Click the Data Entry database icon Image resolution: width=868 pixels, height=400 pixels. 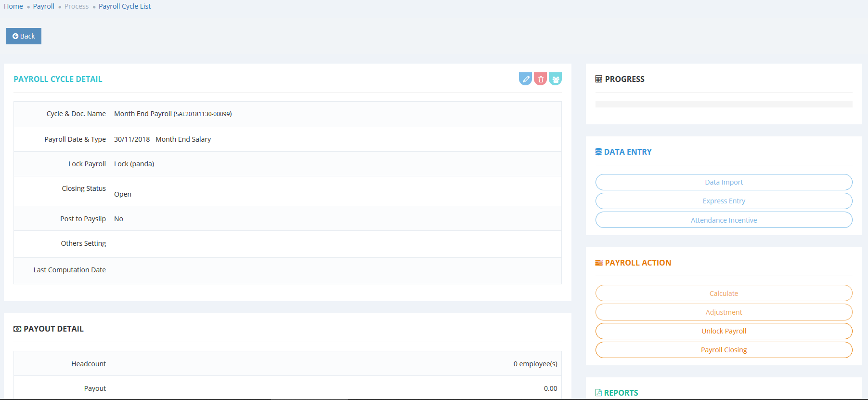point(598,152)
